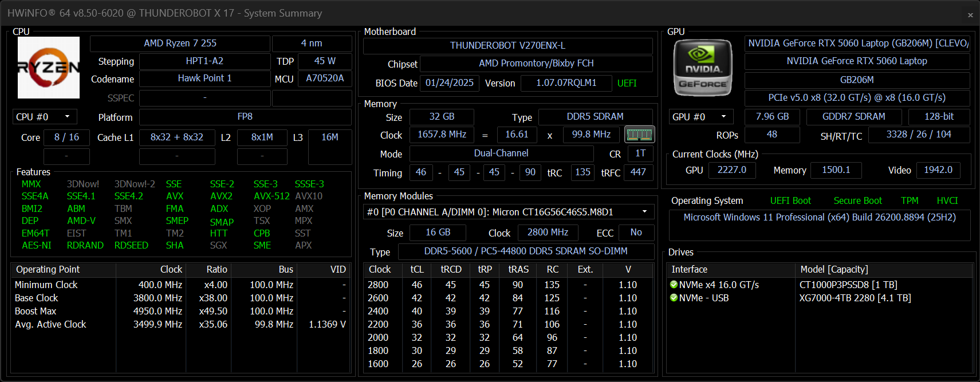Open the GPU #0 selector dropdown
The width and height of the screenshot is (980, 382).
point(701,117)
